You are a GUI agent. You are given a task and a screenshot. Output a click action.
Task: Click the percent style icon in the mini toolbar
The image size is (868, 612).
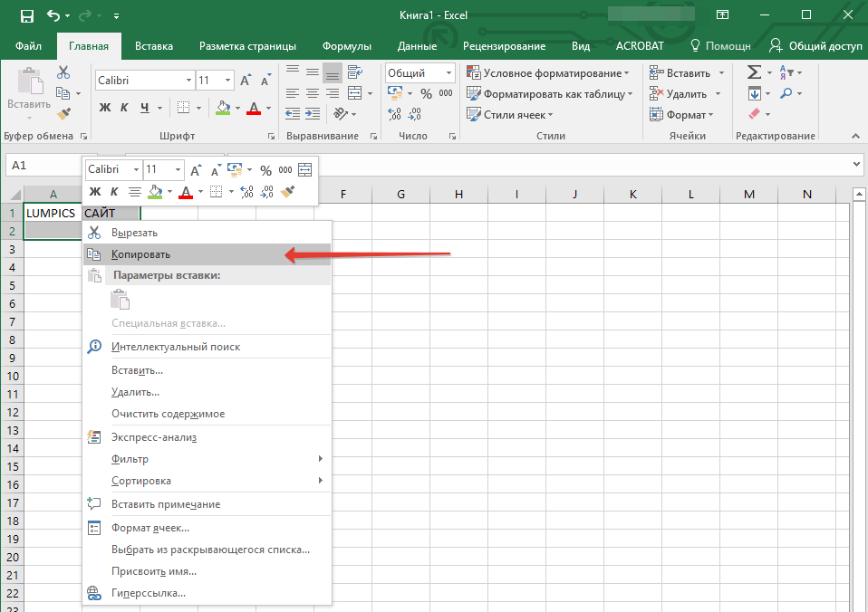tap(265, 170)
